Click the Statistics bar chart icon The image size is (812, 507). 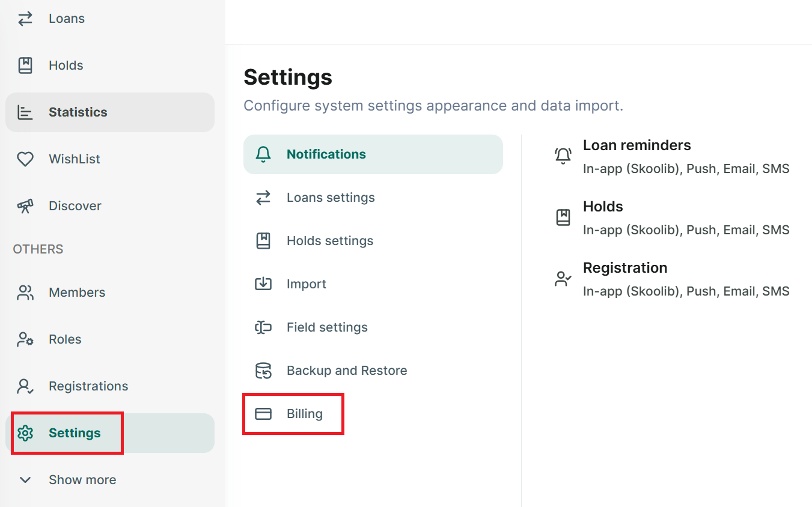[x=25, y=112]
